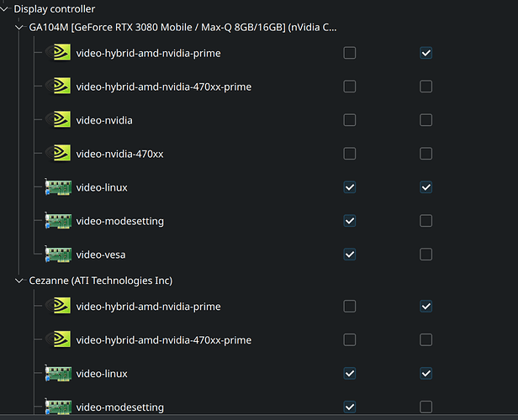Select the video-vesa graphics card icon
The image size is (518, 420).
(58, 255)
